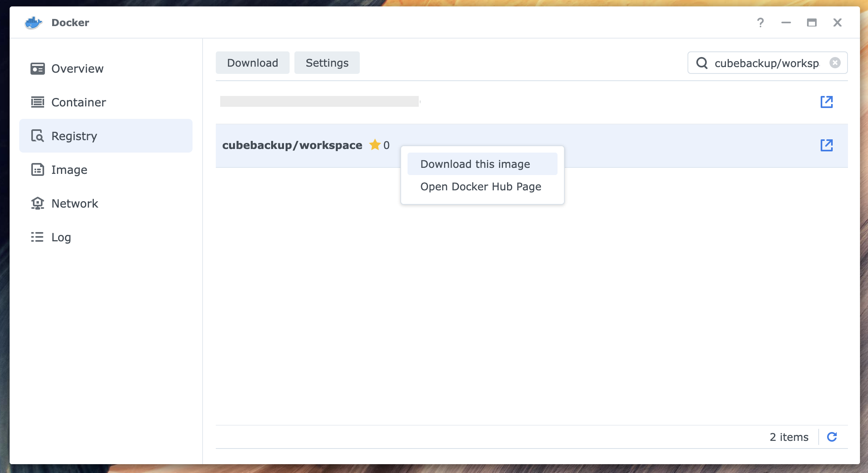Click the 2 items count label

click(789, 437)
